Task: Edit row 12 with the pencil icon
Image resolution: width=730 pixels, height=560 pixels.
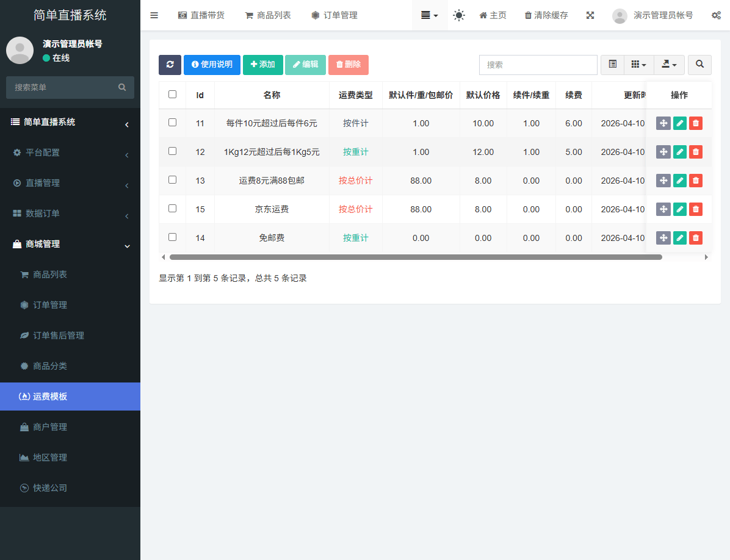Action: click(680, 152)
